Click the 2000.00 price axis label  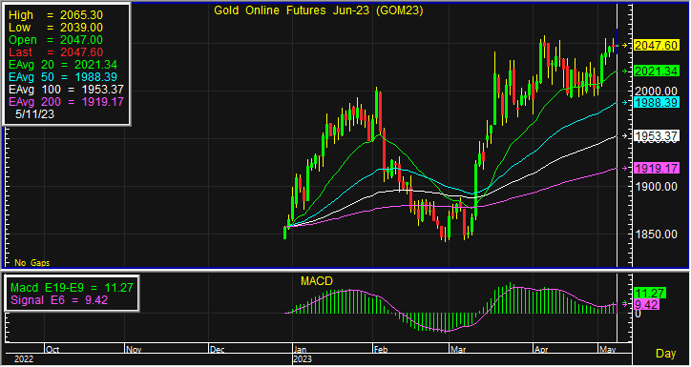[x=656, y=91]
